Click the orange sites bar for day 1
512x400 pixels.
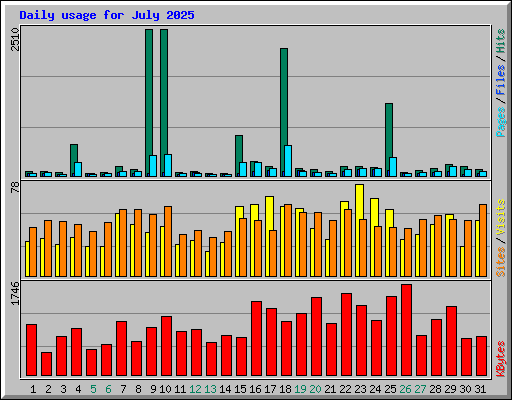coord(33,252)
